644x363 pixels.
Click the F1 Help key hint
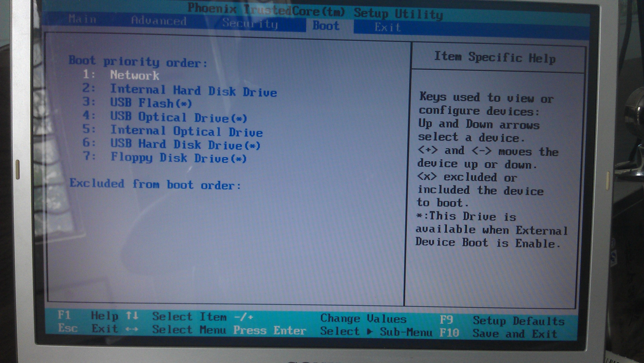point(88,315)
